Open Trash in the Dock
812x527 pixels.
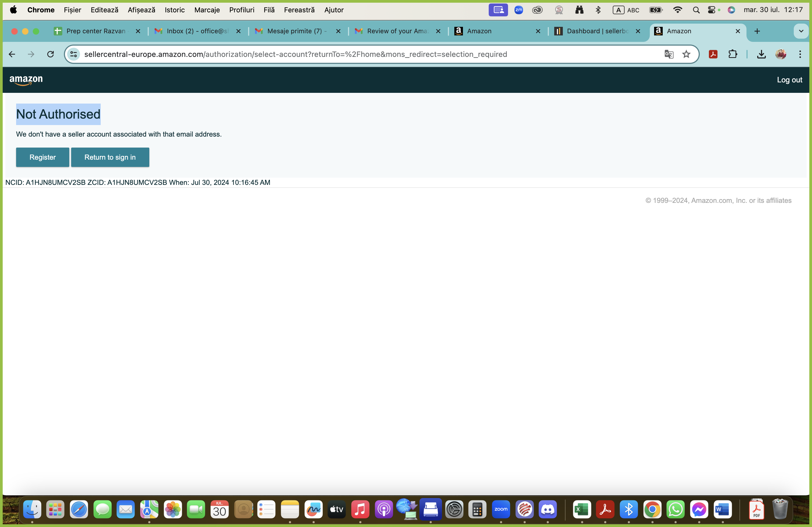(780, 509)
